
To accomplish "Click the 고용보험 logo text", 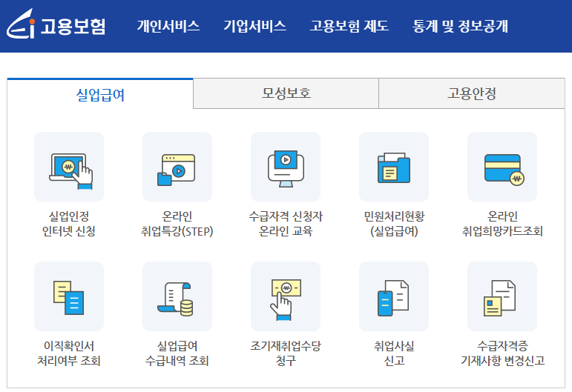I will coord(73,26).
